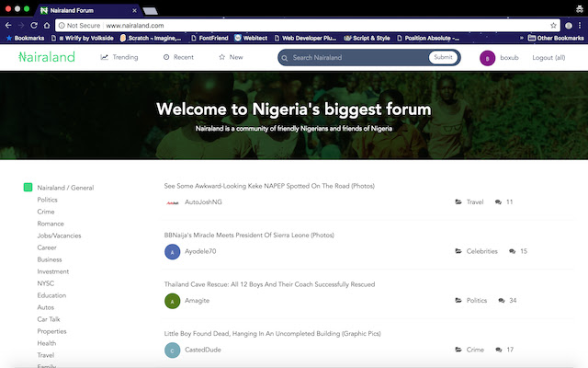Click the comments icon showing 15

tap(513, 251)
